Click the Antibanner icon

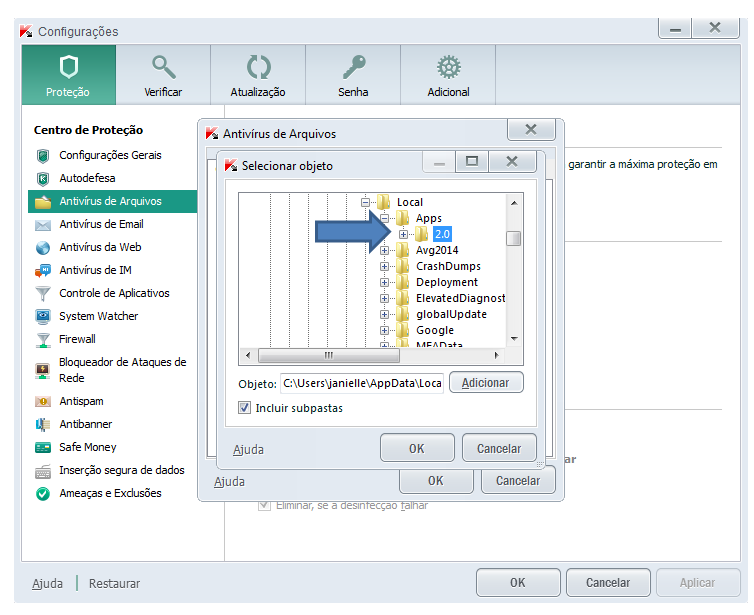point(43,425)
